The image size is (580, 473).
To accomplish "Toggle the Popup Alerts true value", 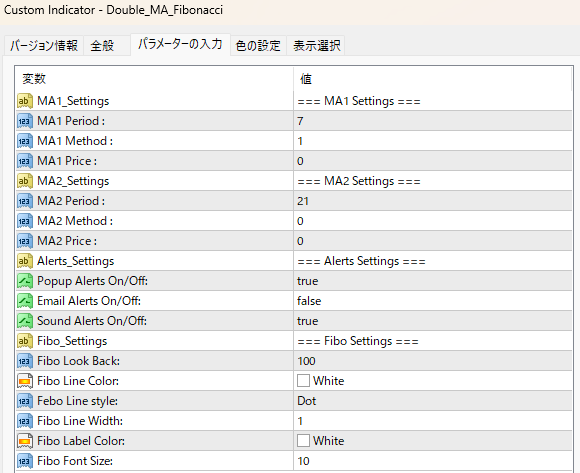I will (x=432, y=281).
